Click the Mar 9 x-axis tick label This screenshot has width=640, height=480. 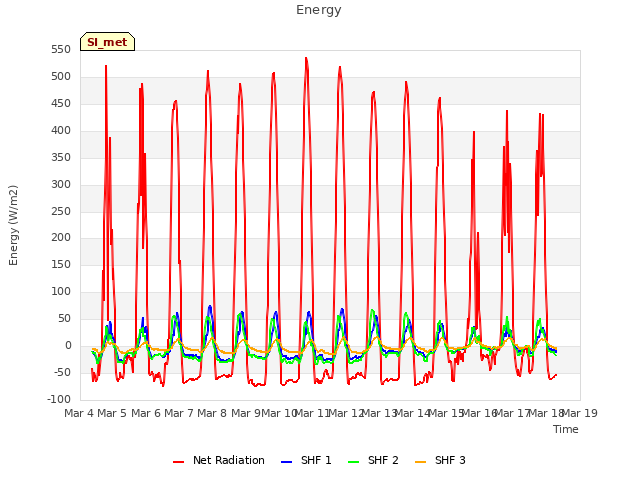[246, 413]
